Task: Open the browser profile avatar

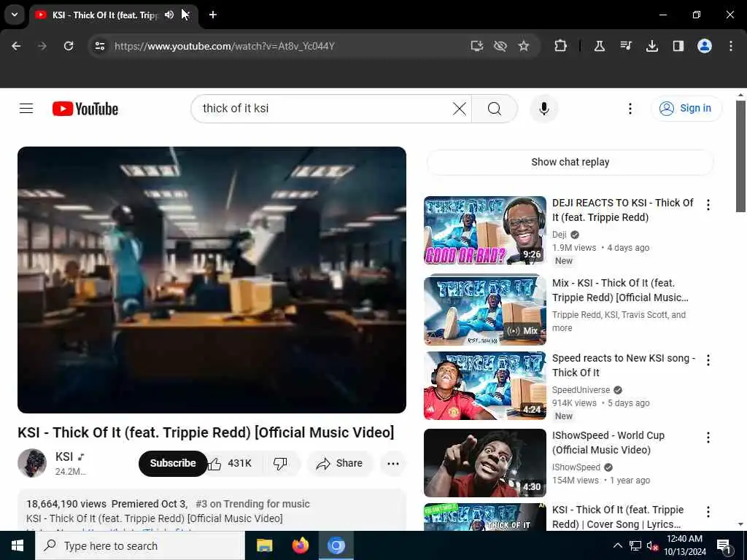Action: [705, 46]
